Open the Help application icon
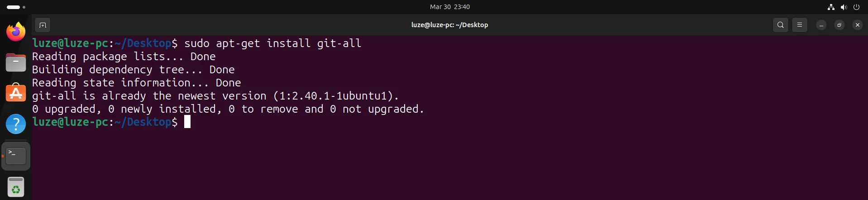Screen dimensions: 868x200 16,124
